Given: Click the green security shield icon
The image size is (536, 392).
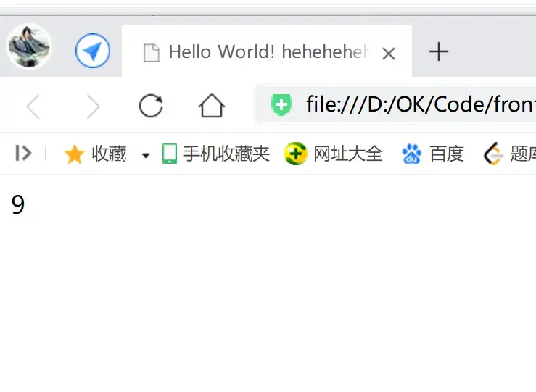Looking at the screenshot, I should (x=281, y=105).
